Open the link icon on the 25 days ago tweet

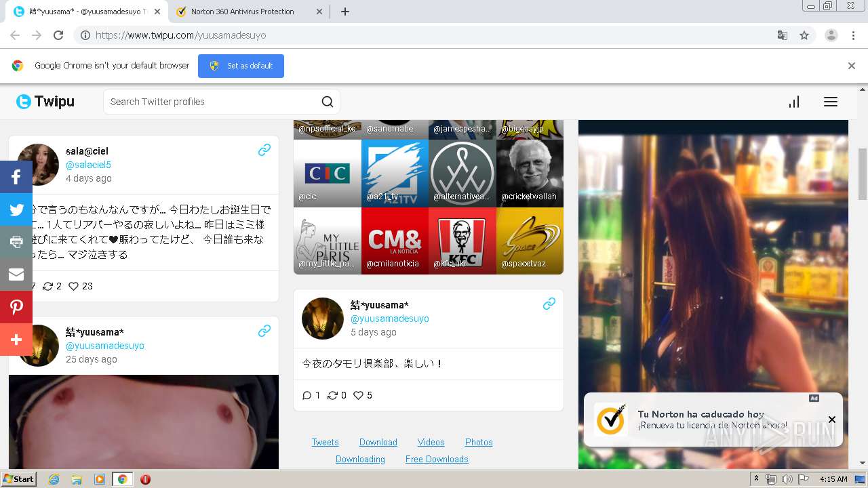[x=264, y=331]
